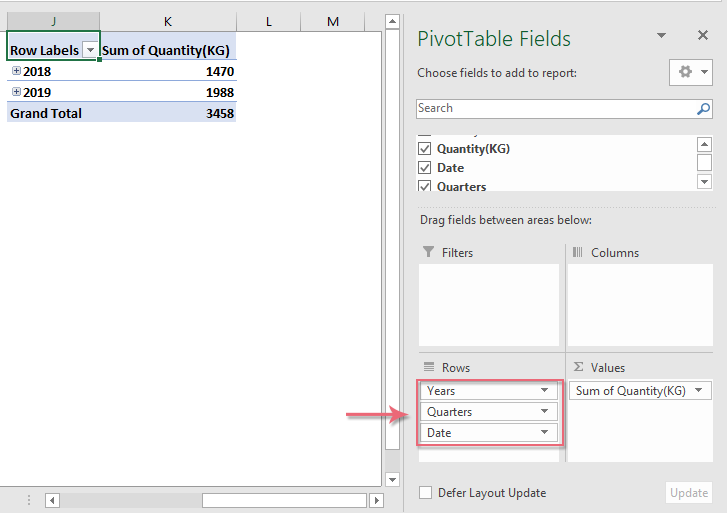Open the PivotTable Fields tools gear menu
The width and height of the screenshot is (727, 513).
690,73
